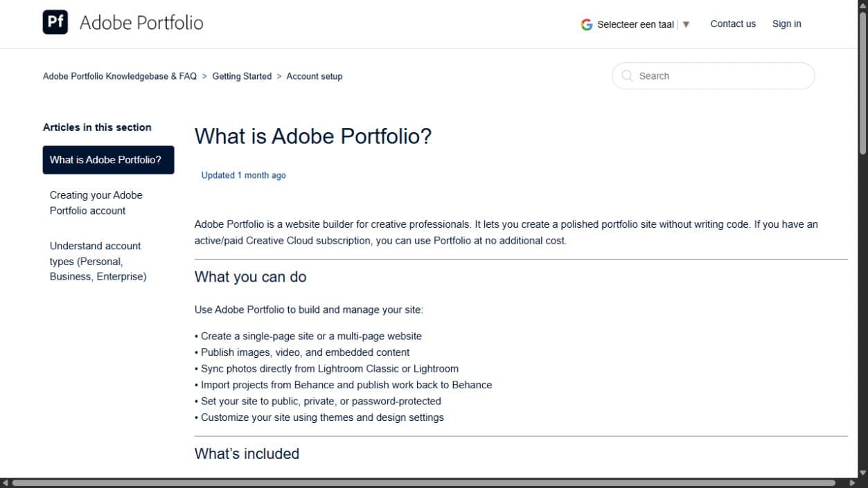Click the horizontal scrollbar thumb
868x488 pixels.
[423, 483]
